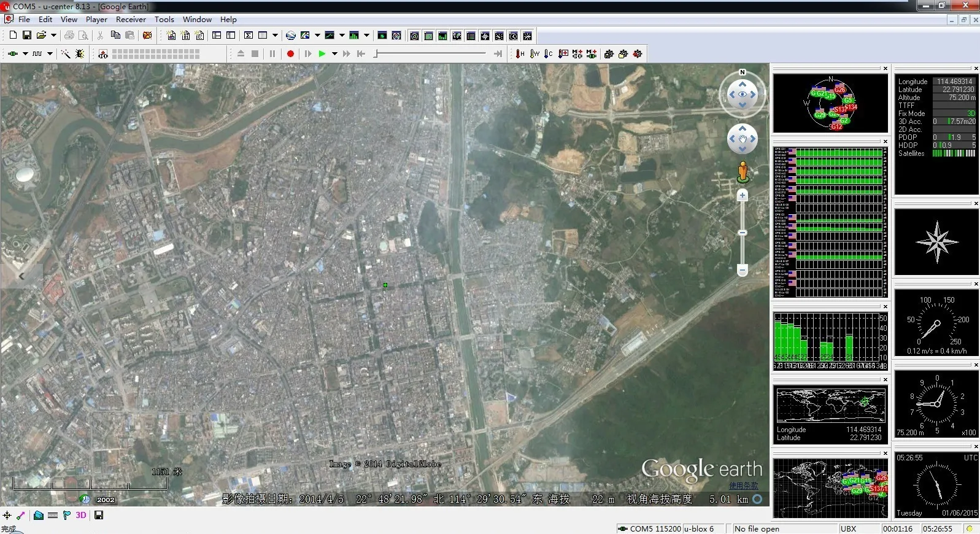This screenshot has height=534, width=980.
Task: Click the Google Earth placemark flag icon
Action: click(67, 516)
